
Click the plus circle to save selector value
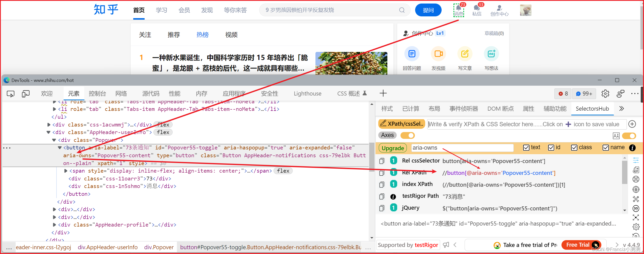632,124
